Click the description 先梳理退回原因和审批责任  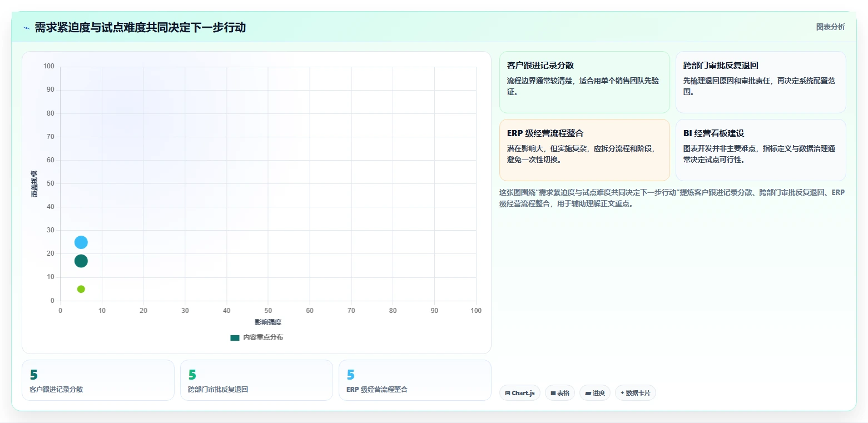coord(759,86)
